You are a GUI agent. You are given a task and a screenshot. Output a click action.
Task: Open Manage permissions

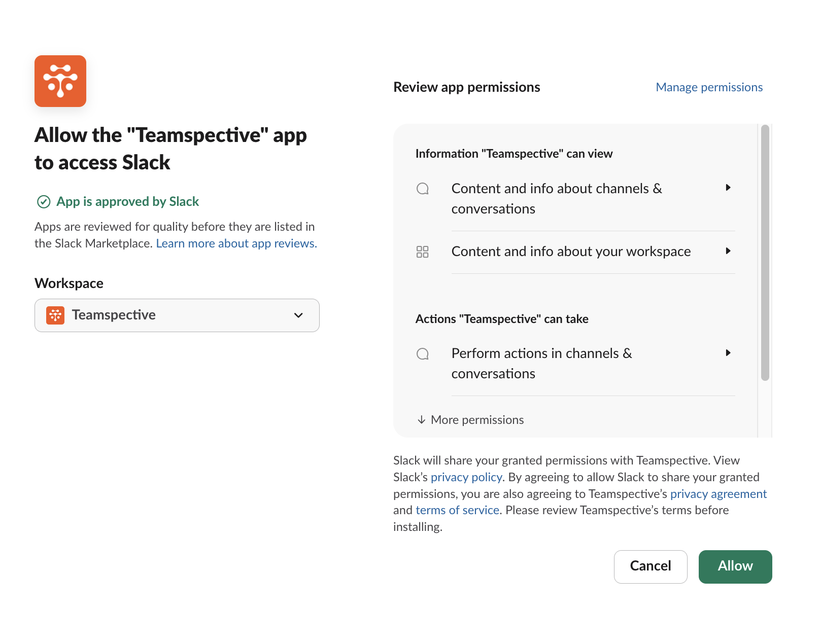click(709, 87)
